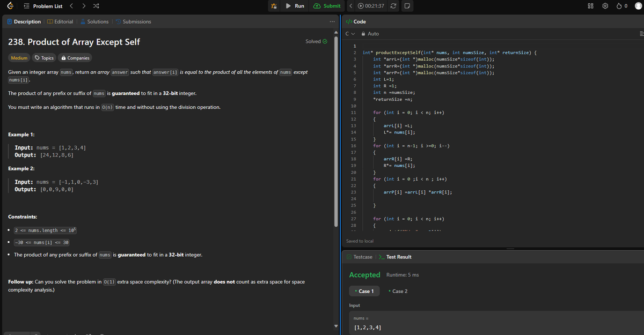Image resolution: width=644 pixels, height=335 pixels.
Task: Click code line arrP[i] =arrL[i] *arrR[i];
Action: pyautogui.click(x=417, y=192)
